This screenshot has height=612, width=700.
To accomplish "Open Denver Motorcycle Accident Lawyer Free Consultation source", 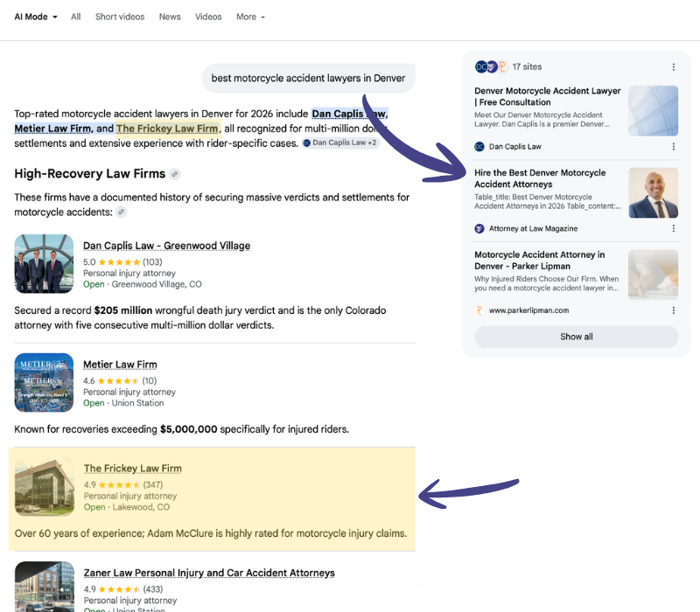I will pos(548,96).
